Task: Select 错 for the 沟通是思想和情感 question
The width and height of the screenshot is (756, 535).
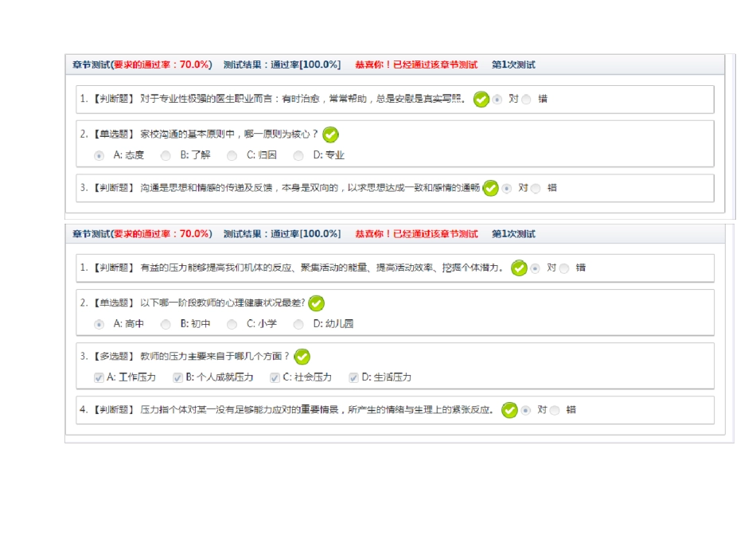Action: pyautogui.click(x=536, y=189)
